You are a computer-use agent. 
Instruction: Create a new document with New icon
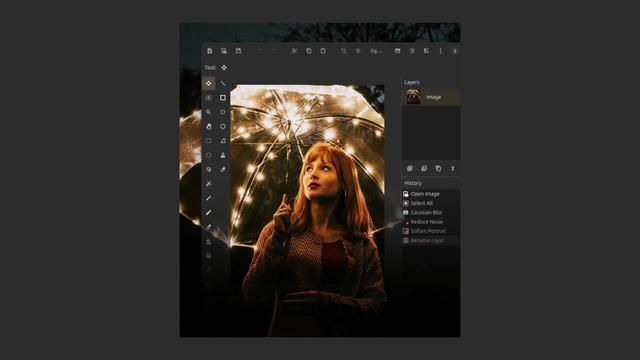point(209,51)
